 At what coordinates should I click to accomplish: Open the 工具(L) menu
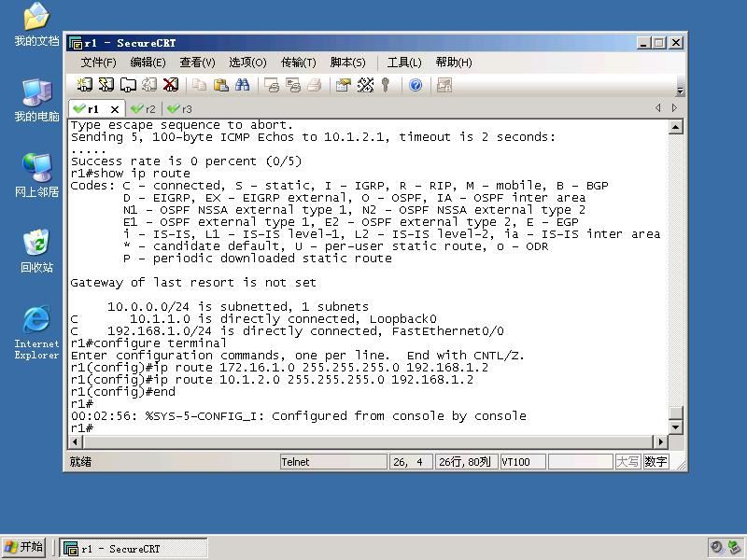tap(404, 63)
